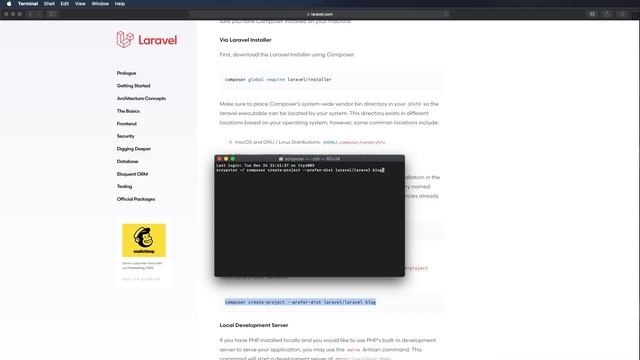Screen dimensions: 640x360
Task: Open the Edit menu
Action: 65,4
